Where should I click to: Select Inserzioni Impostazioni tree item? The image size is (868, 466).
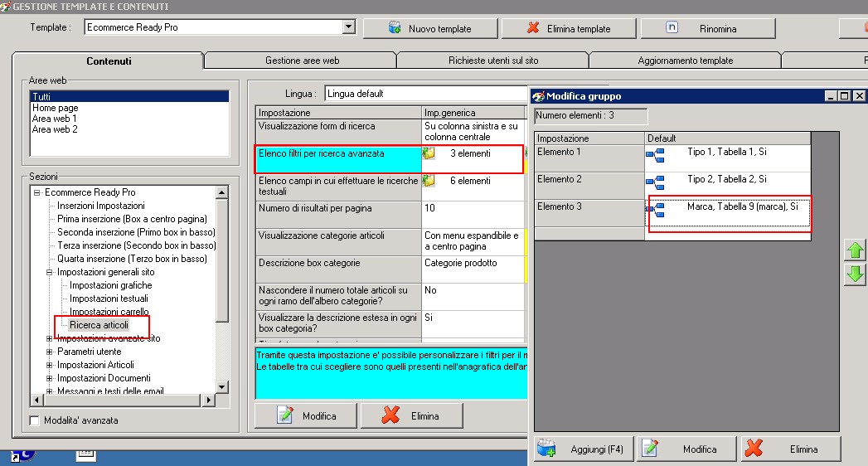[101, 206]
